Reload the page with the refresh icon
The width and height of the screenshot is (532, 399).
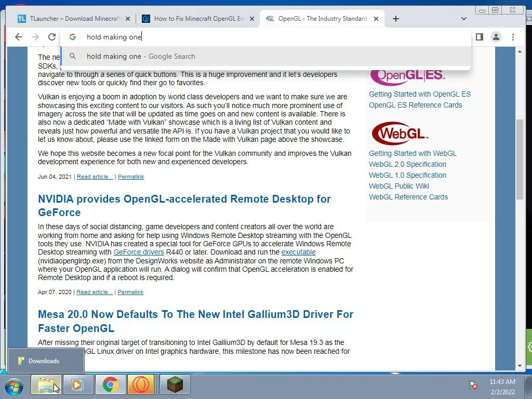[x=52, y=37]
